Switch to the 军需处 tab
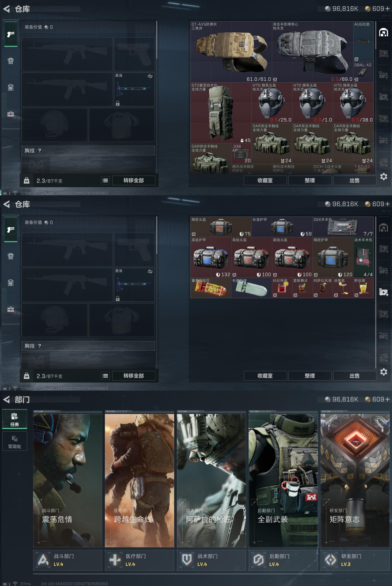 pyautogui.click(x=15, y=441)
